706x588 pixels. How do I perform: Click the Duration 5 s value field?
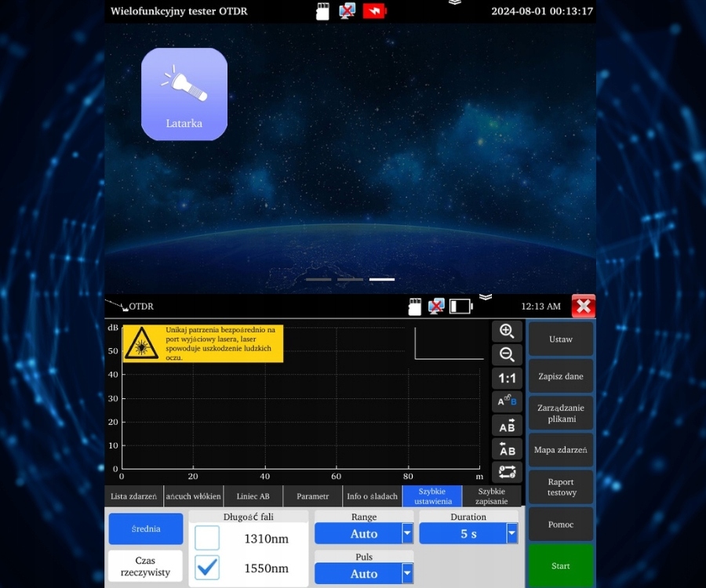point(463,534)
